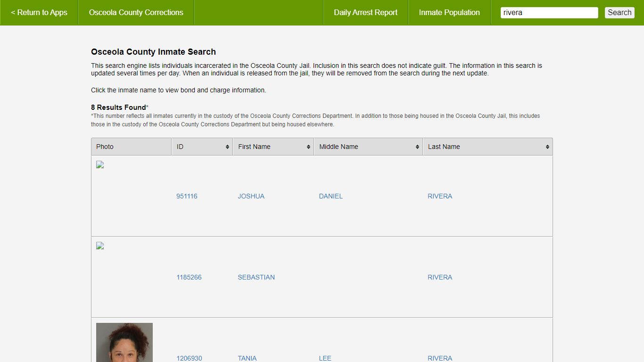The width and height of the screenshot is (644, 362).
Task: Open RIVERA last name link for Joshua
Action: [440, 196]
